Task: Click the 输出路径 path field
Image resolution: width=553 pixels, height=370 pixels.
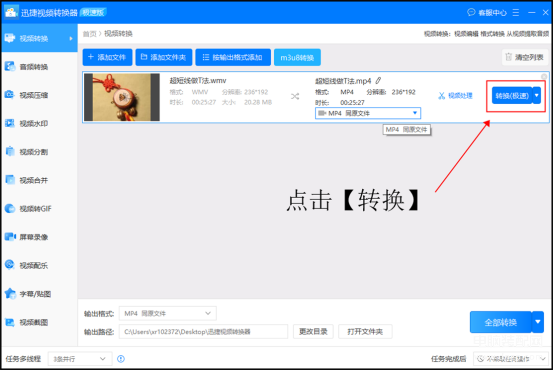Action: click(203, 332)
